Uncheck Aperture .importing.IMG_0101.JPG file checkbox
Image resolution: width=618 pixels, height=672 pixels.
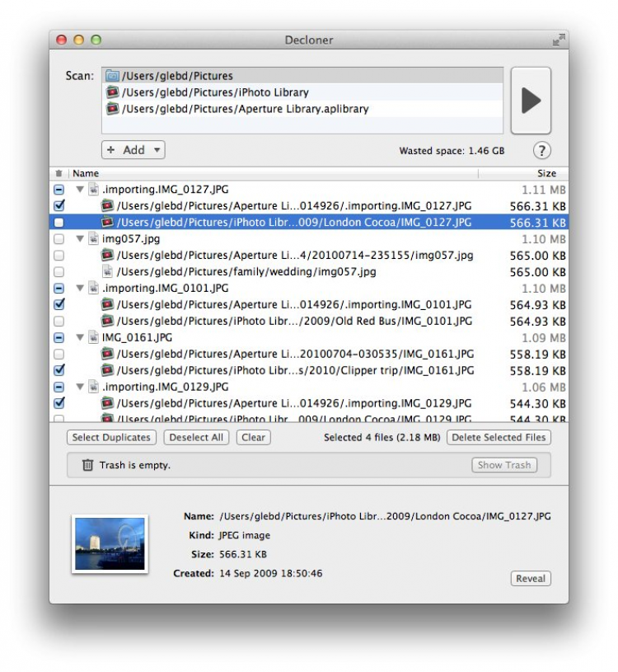click(x=59, y=304)
